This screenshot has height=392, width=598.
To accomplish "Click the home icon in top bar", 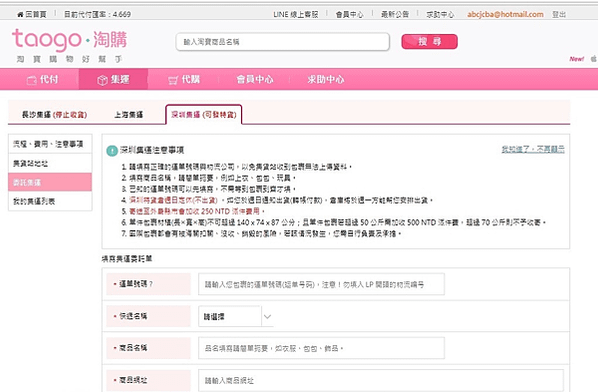I will click(x=20, y=14).
